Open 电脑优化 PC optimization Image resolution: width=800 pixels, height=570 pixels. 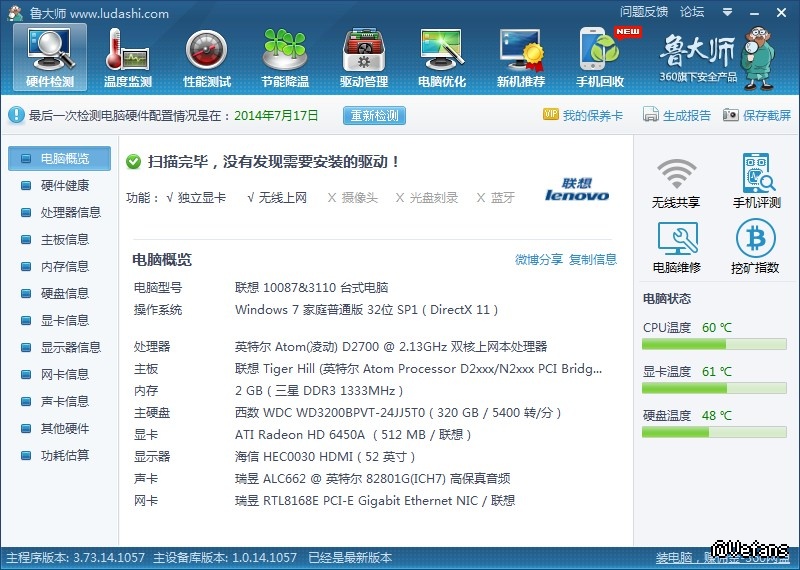(x=442, y=58)
